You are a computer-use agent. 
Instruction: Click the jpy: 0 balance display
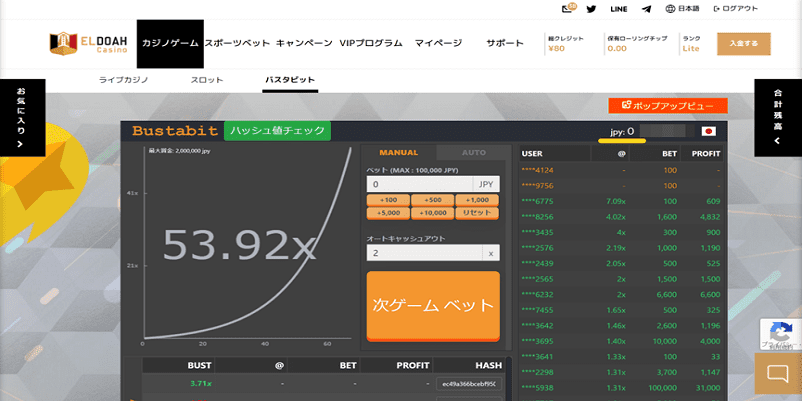pyautogui.click(x=622, y=131)
